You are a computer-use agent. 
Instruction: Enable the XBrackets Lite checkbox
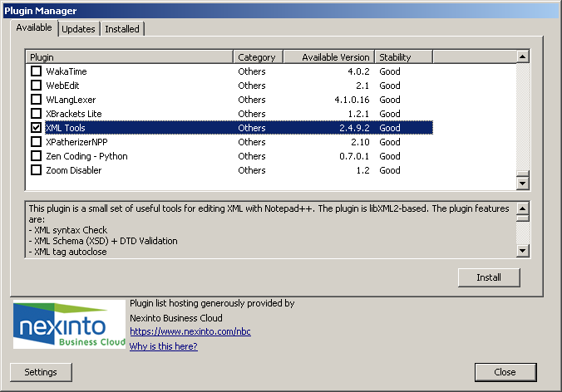37,114
